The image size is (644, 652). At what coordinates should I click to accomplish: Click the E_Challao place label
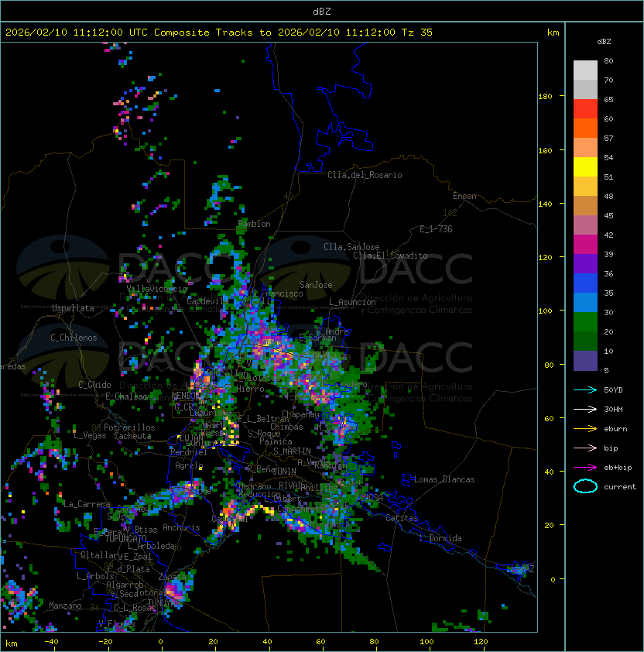pos(126,396)
